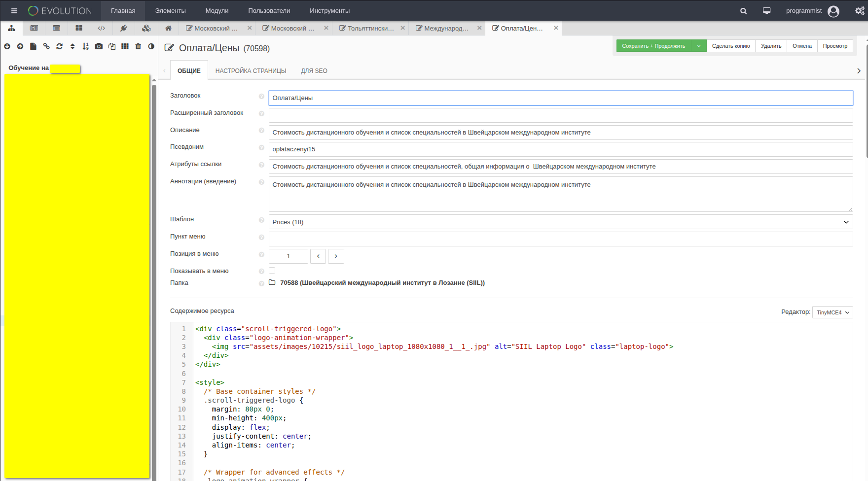Toggle the hamburger sidebar menu

[x=14, y=11]
